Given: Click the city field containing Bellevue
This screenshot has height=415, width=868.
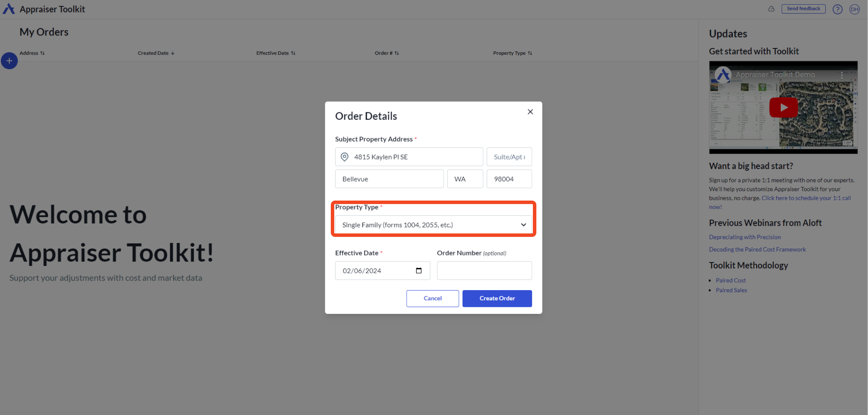Looking at the screenshot, I should (x=389, y=179).
